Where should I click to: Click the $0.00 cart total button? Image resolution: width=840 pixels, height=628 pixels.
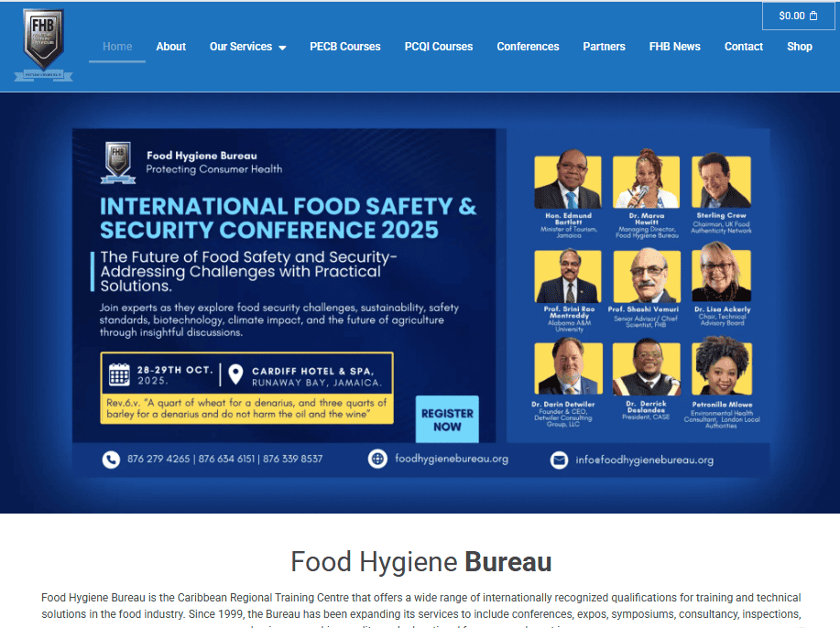tap(798, 16)
